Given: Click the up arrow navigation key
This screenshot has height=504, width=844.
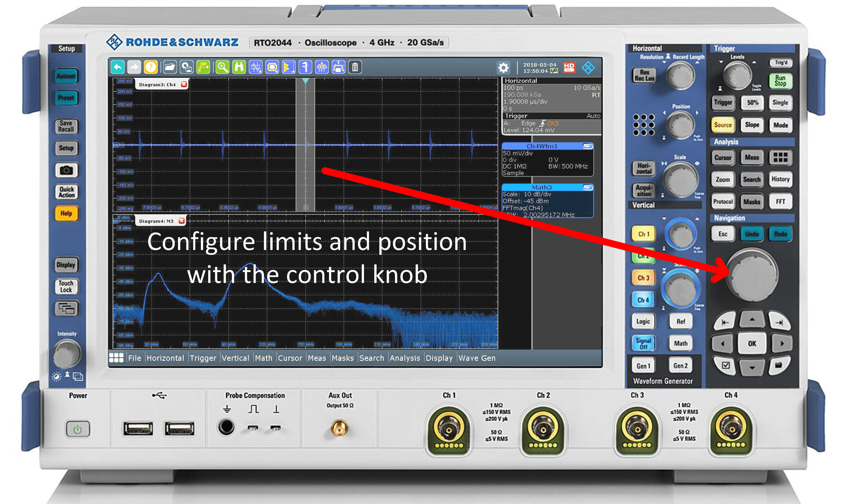Looking at the screenshot, I should coord(752,320).
